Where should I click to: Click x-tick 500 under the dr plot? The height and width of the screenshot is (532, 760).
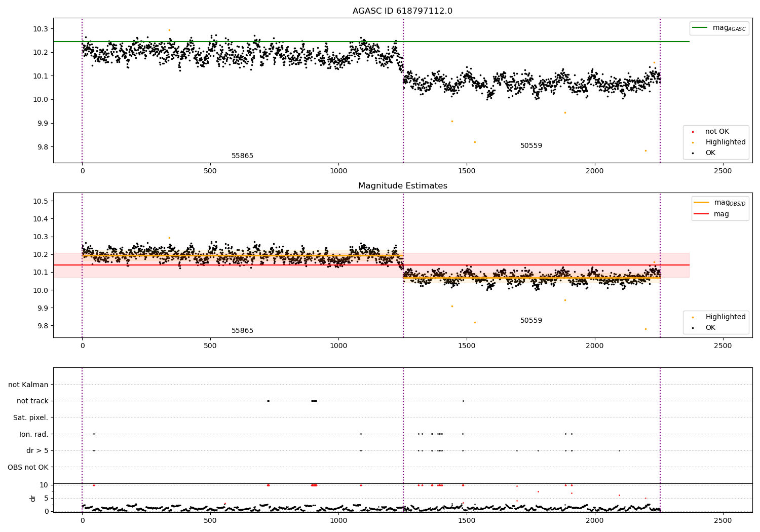210,520
